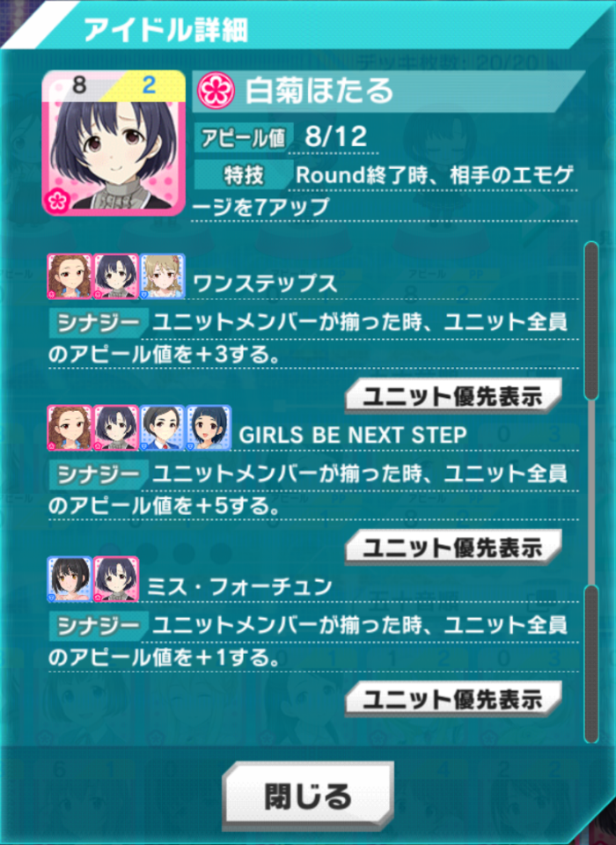Click the pink flower attribute icon beside 白菊ほたる

pos(216,91)
